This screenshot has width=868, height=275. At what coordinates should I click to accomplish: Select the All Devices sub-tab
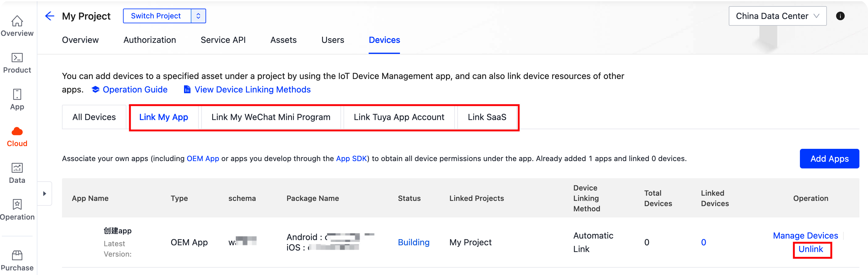[94, 117]
